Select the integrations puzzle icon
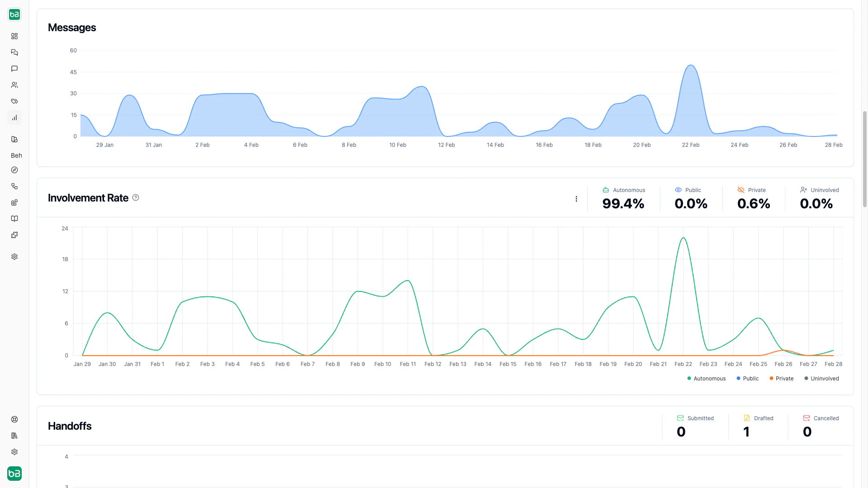Viewport: 868px width, 488px height. pos(14,235)
